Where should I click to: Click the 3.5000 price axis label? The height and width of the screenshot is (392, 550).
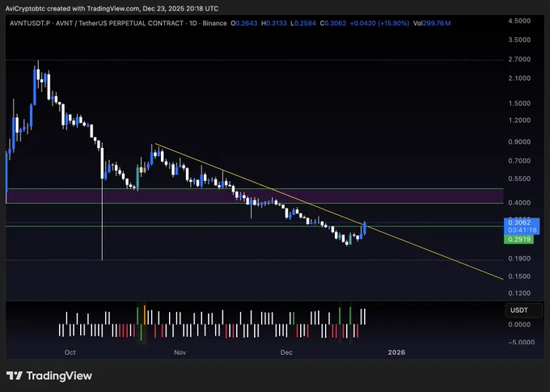pos(519,40)
